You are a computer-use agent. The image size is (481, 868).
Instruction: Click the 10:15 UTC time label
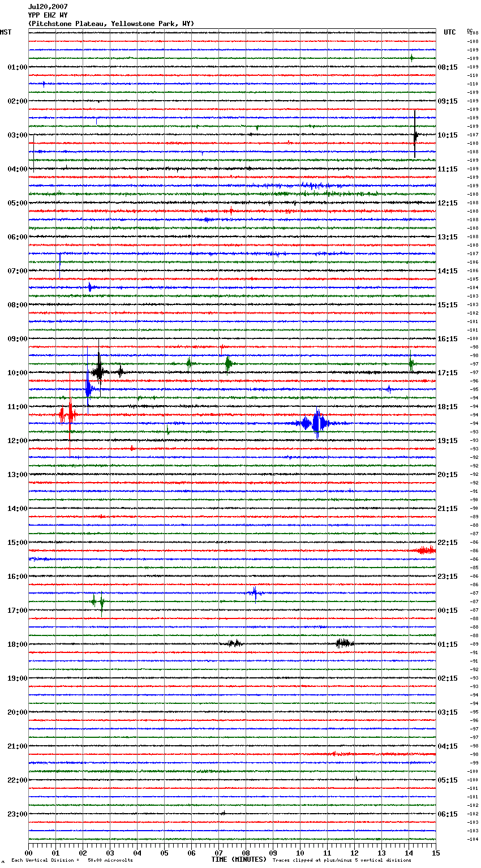(x=448, y=135)
